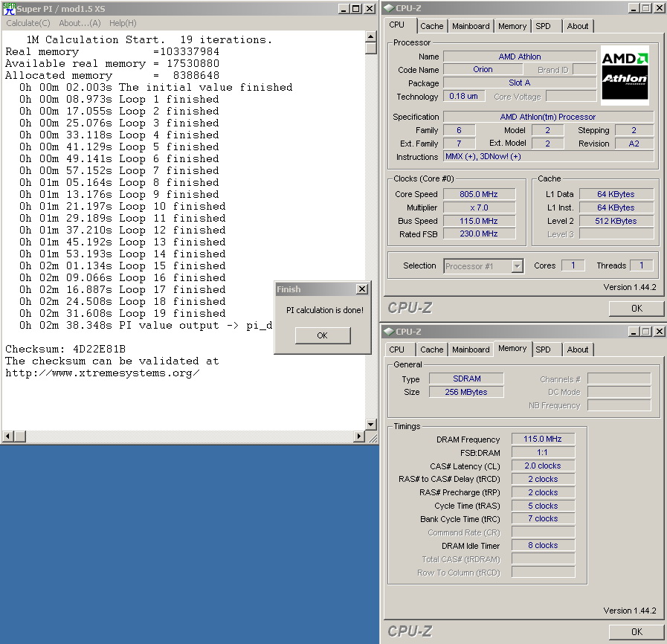Screen dimensions: 667x644
Task: Click the DRAM Frequency value 115.0 MHz
Action: 543,439
